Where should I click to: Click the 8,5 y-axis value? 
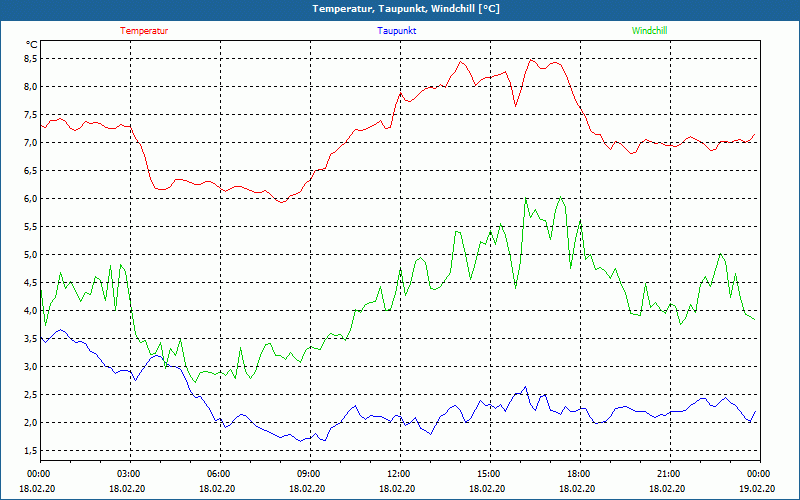click(x=31, y=59)
